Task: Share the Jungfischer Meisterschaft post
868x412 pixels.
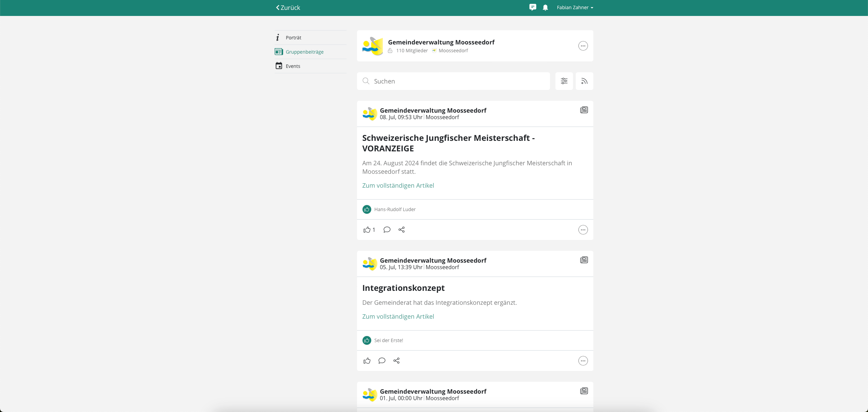Action: [x=401, y=230]
